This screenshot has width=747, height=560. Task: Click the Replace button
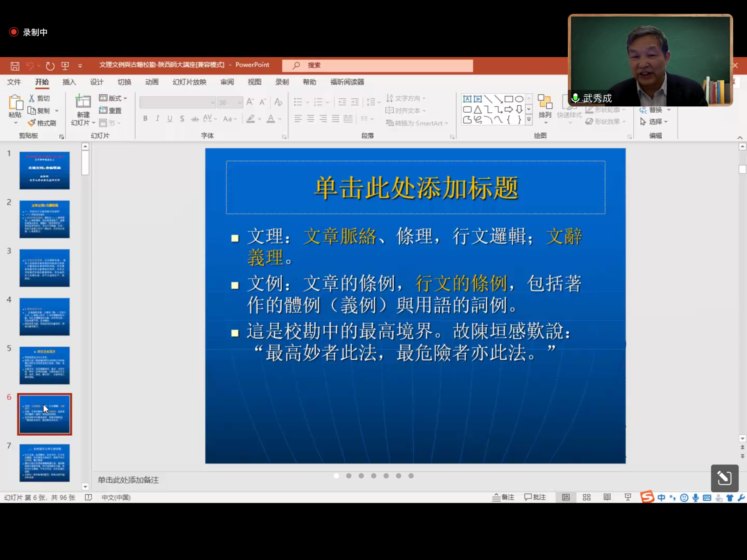(x=655, y=110)
